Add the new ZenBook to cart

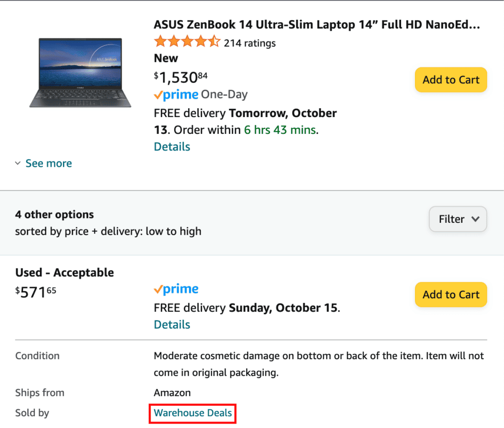(x=450, y=80)
